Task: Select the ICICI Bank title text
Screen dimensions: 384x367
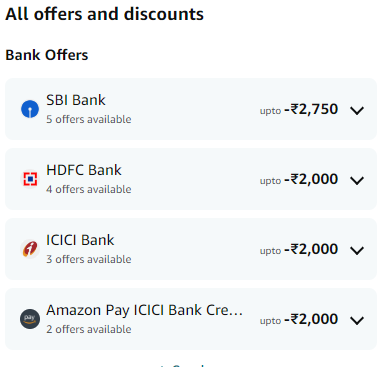Action: [x=80, y=240]
